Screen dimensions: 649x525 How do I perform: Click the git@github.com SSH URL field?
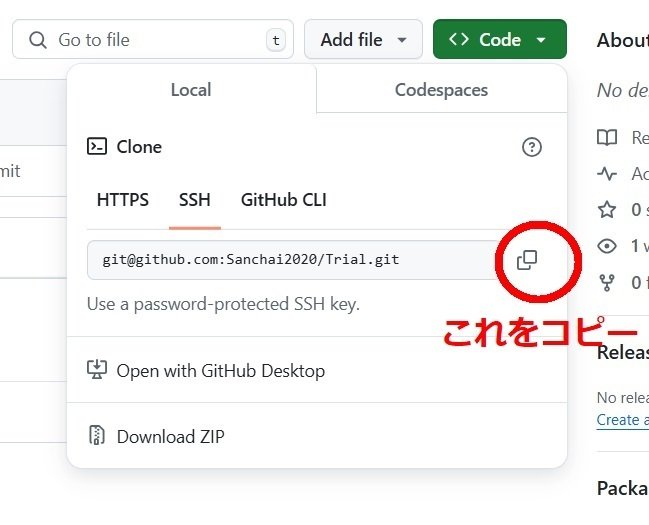tap(292, 260)
